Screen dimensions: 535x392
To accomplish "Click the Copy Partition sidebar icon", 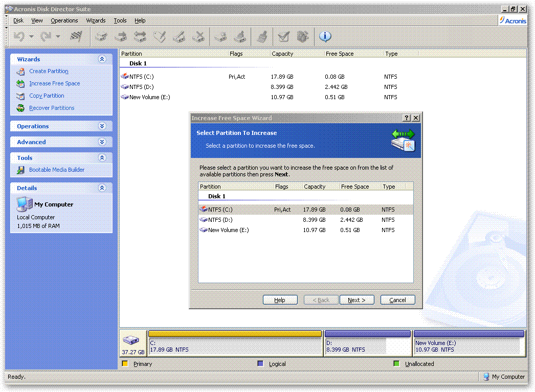I will pos(20,96).
